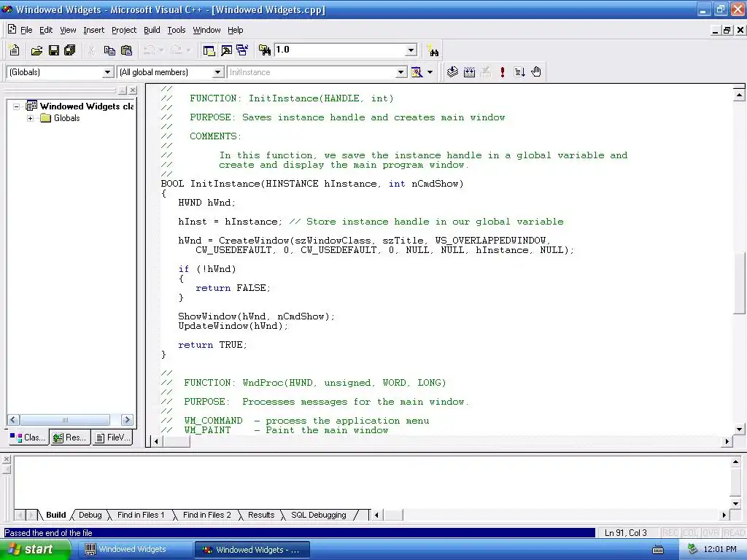
Task: Select the Find in Files 1 tab
Action: click(141, 515)
